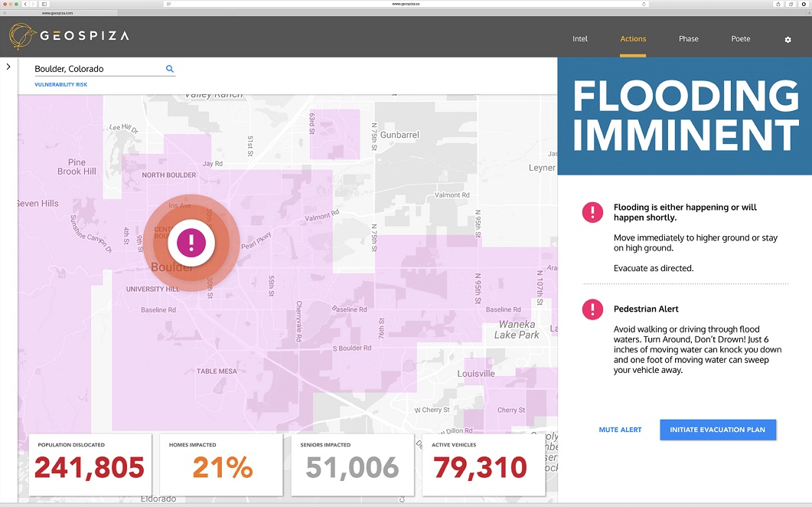Image resolution: width=812 pixels, height=507 pixels.
Task: Open the Homes Impacted card
Action: coord(221,464)
